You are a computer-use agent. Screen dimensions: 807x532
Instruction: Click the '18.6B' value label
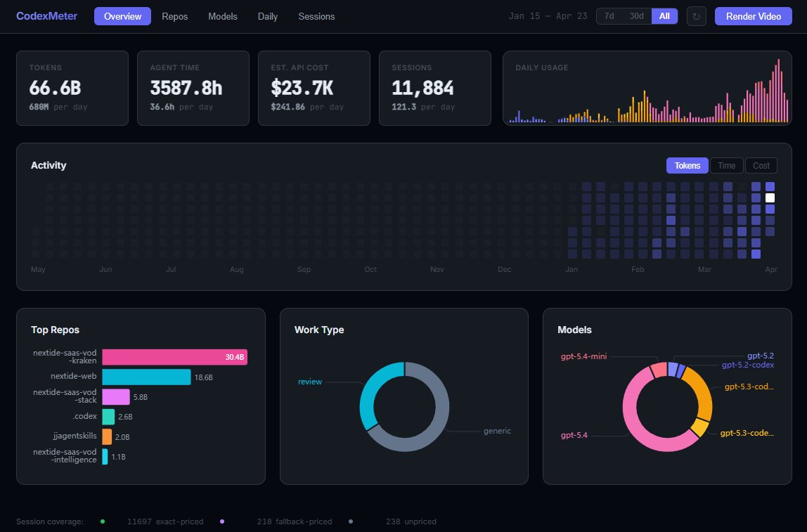[x=203, y=377]
